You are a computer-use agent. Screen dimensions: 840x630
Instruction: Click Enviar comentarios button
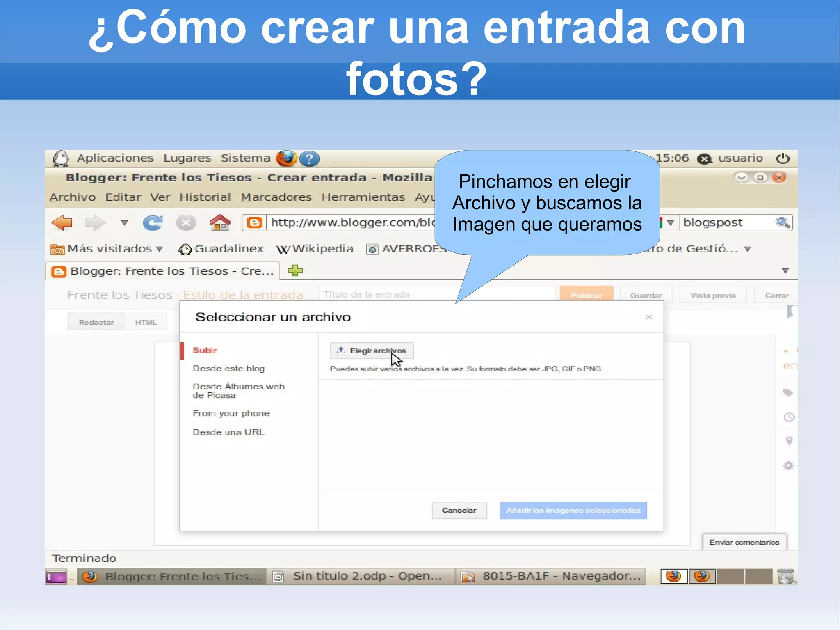point(744,542)
